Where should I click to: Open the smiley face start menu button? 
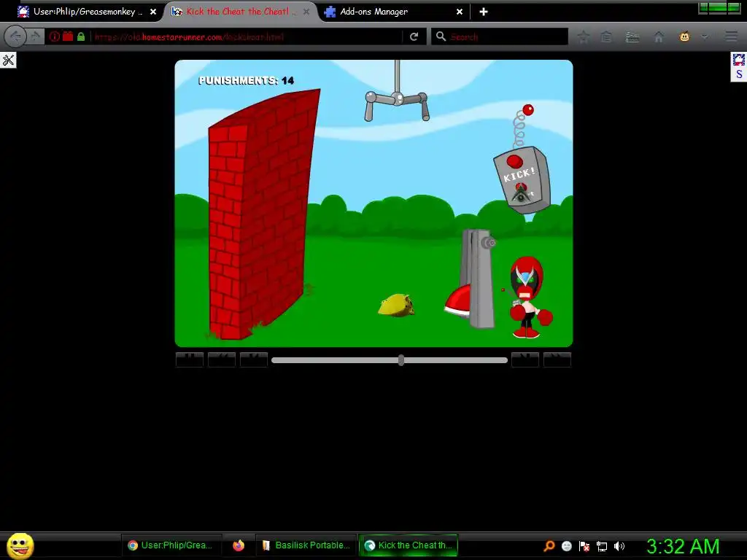coord(20,545)
